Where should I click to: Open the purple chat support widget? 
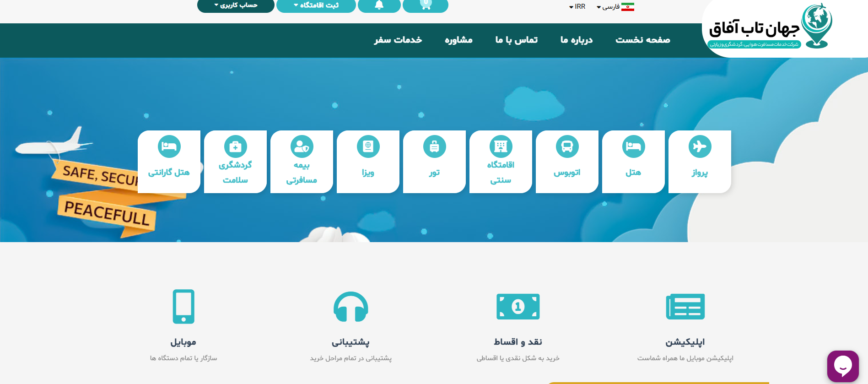843,366
